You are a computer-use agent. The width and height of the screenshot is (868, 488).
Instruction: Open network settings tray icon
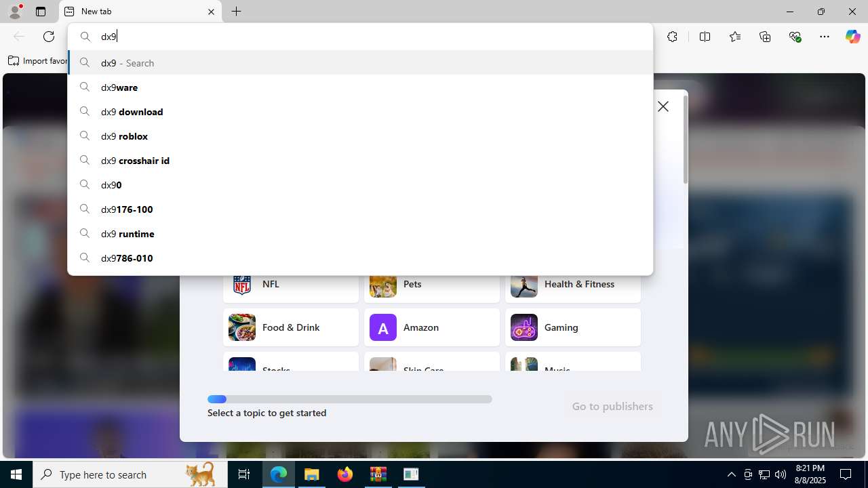coord(764,474)
